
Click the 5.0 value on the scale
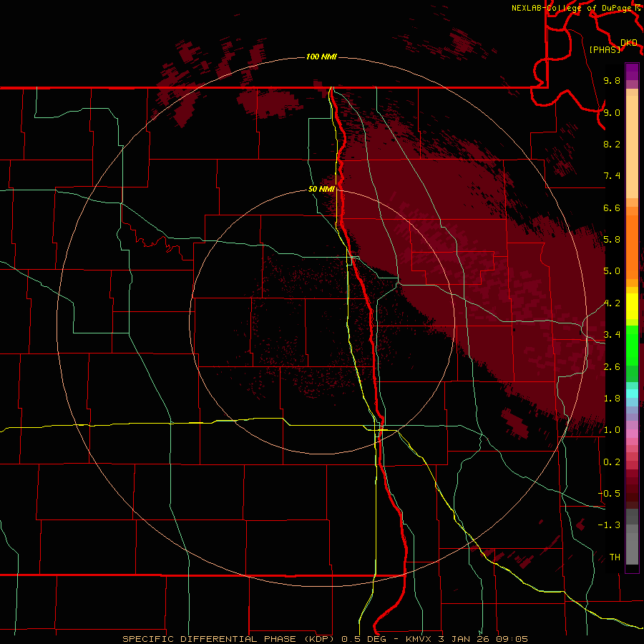point(612,271)
